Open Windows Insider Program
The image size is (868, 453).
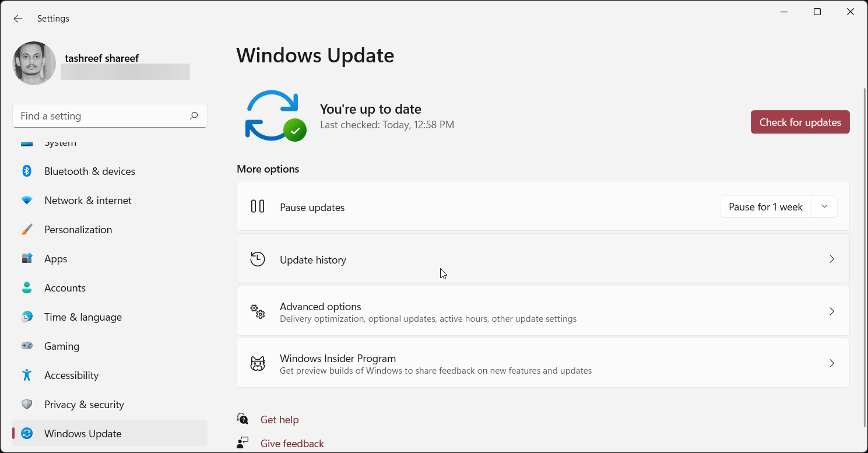(543, 363)
